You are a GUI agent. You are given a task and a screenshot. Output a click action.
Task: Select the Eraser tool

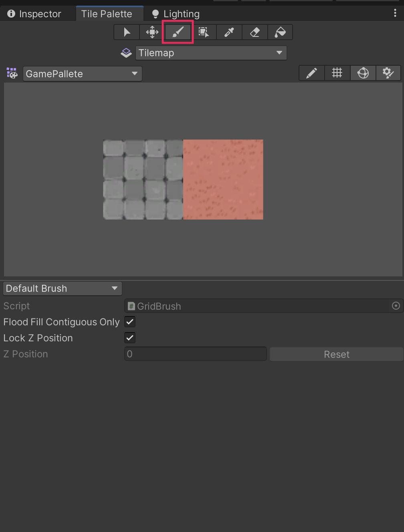(x=255, y=32)
